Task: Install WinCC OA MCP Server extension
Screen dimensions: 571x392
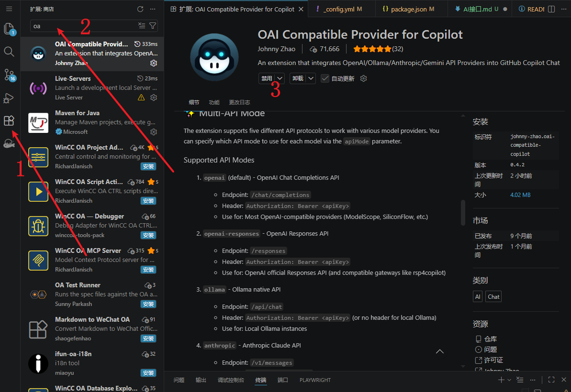Action: tap(148, 270)
